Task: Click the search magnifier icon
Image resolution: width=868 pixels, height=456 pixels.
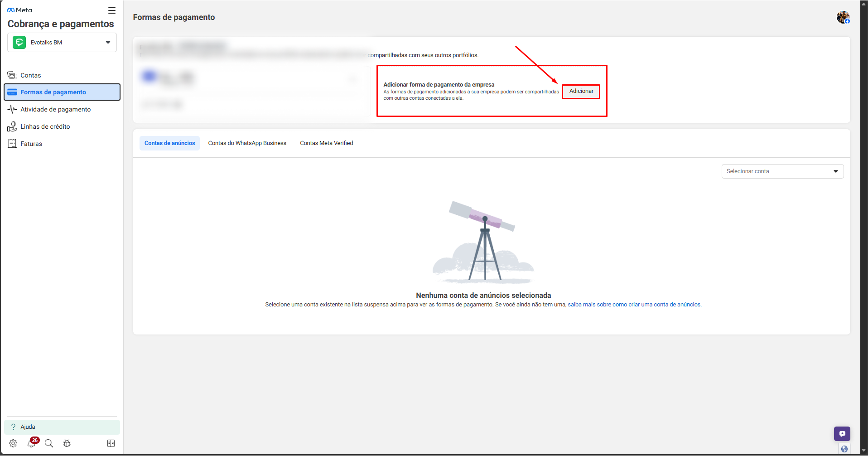Action: pos(49,443)
